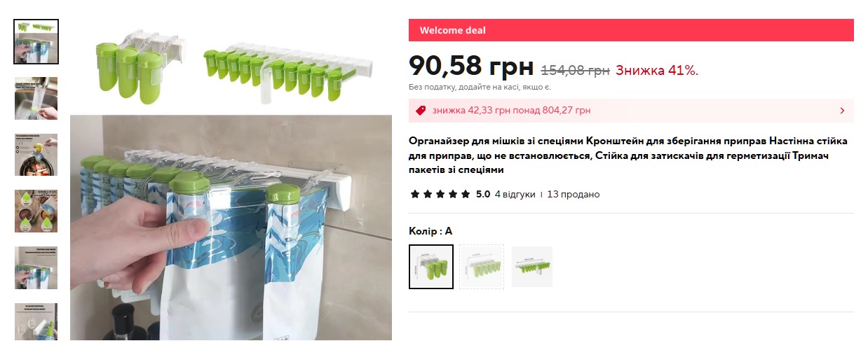The width and height of the screenshot is (868, 355).
Task: Open the 4 відгуки reviews link
Action: 515,194
